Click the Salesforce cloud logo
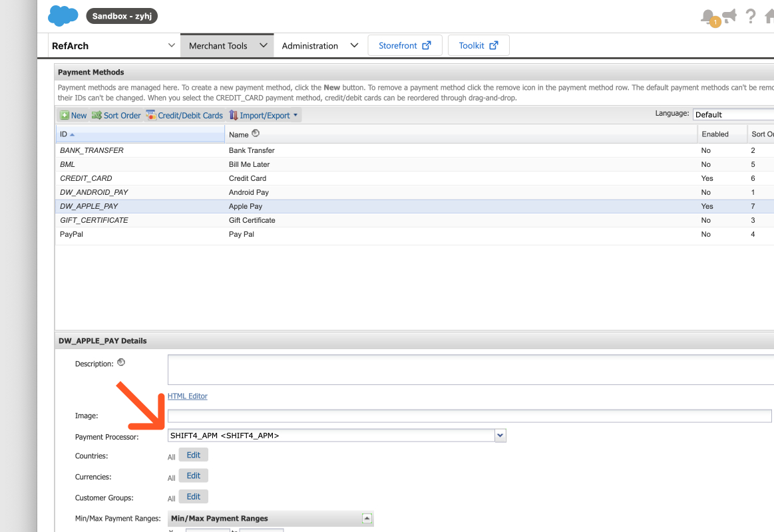 coord(63,16)
